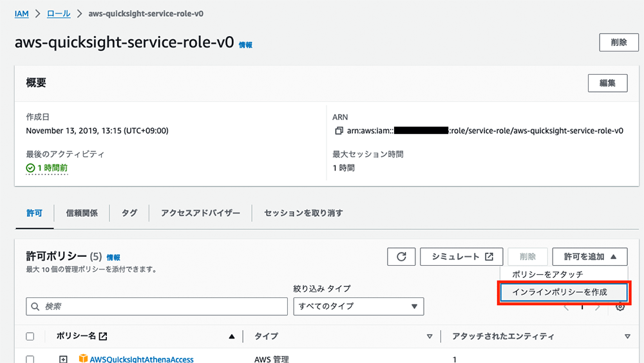The height and width of the screenshot is (363, 644).
Task: Click the policies 削除 button
Action: coord(528,257)
